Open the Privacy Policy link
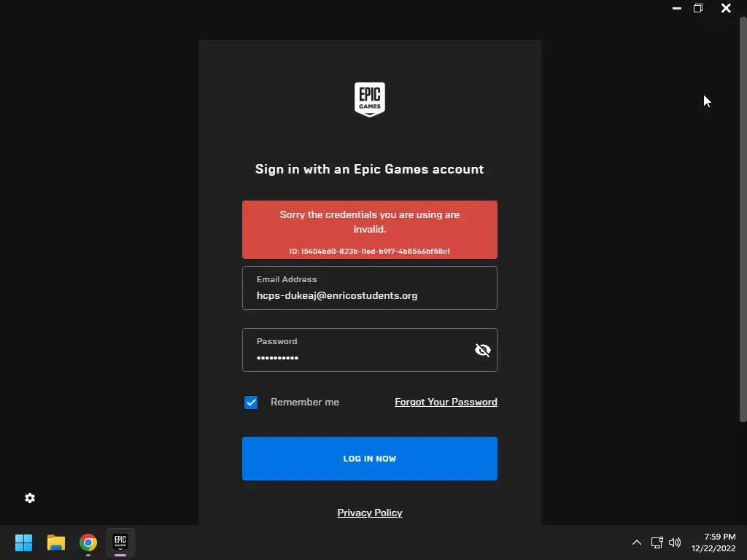 click(x=370, y=513)
